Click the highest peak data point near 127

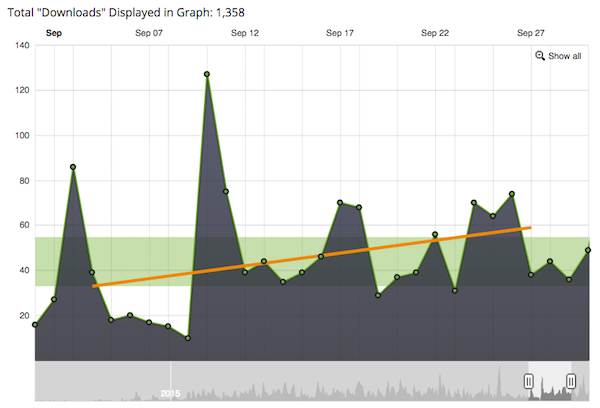[x=207, y=74]
